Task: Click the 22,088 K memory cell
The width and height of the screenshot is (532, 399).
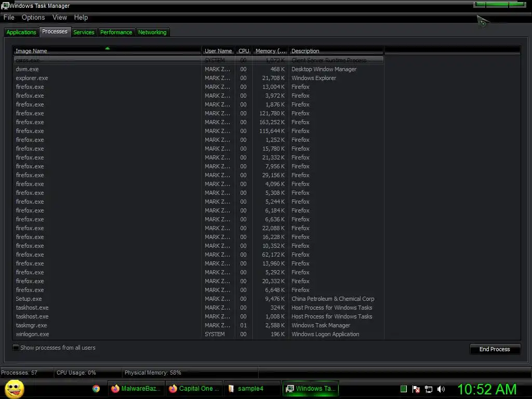Action: coord(273,228)
